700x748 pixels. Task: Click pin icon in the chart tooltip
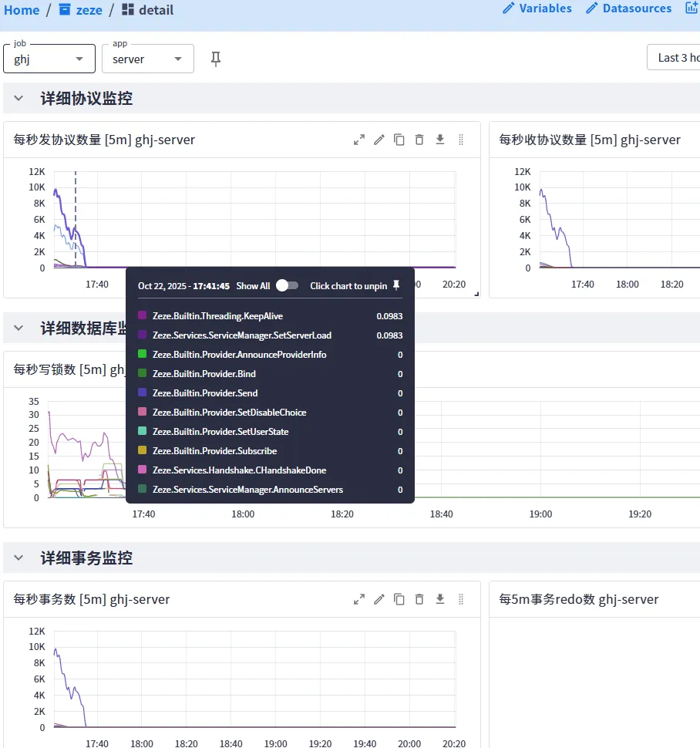(396, 285)
